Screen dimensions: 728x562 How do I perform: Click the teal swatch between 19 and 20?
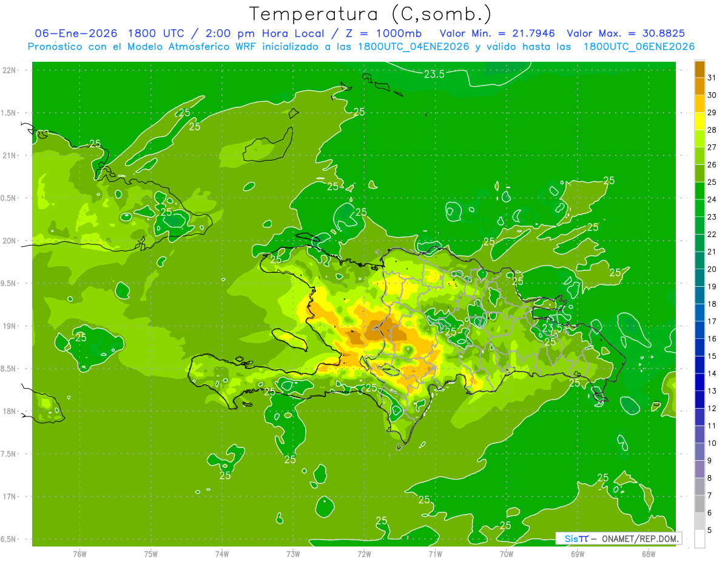(699, 278)
